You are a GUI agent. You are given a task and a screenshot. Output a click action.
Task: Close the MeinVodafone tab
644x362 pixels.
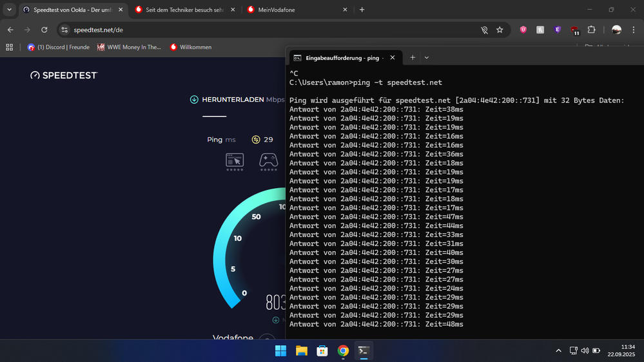(x=345, y=10)
